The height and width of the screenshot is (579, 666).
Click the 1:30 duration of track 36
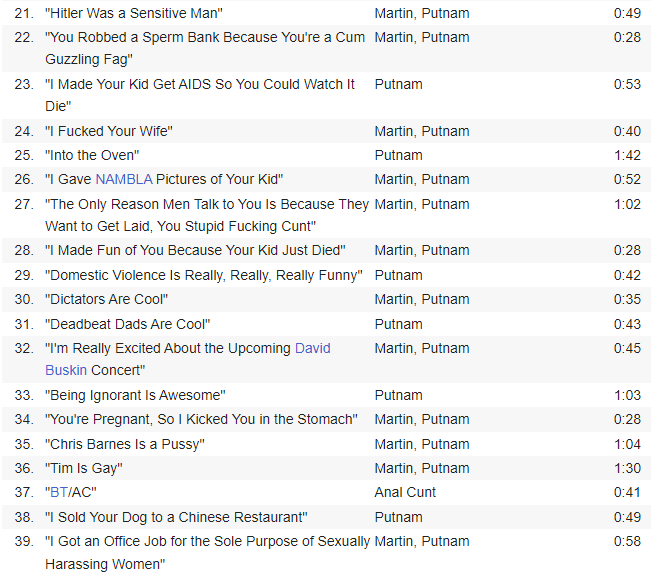coord(627,468)
